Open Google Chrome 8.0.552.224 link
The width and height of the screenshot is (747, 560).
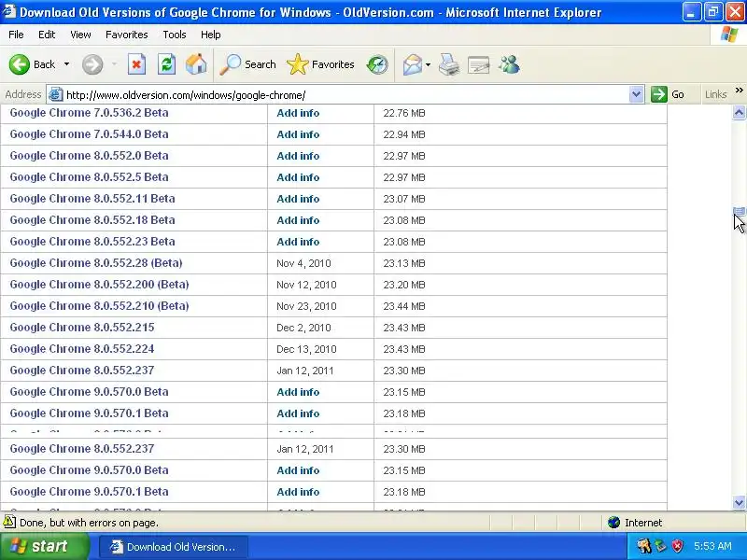point(82,348)
